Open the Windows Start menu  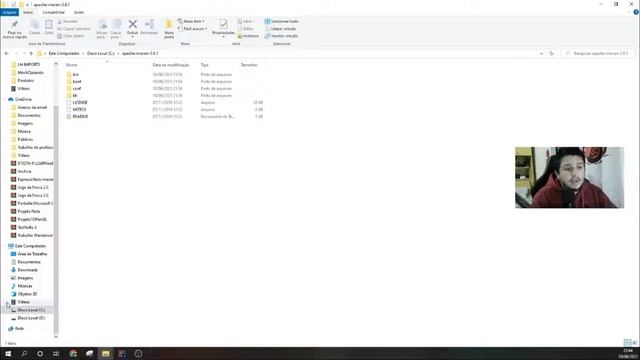coord(8,353)
